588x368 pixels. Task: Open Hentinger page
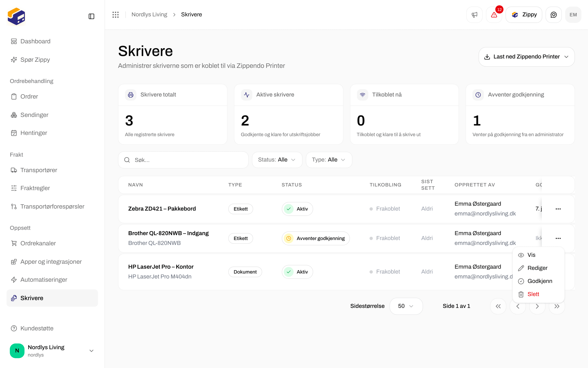point(52,133)
